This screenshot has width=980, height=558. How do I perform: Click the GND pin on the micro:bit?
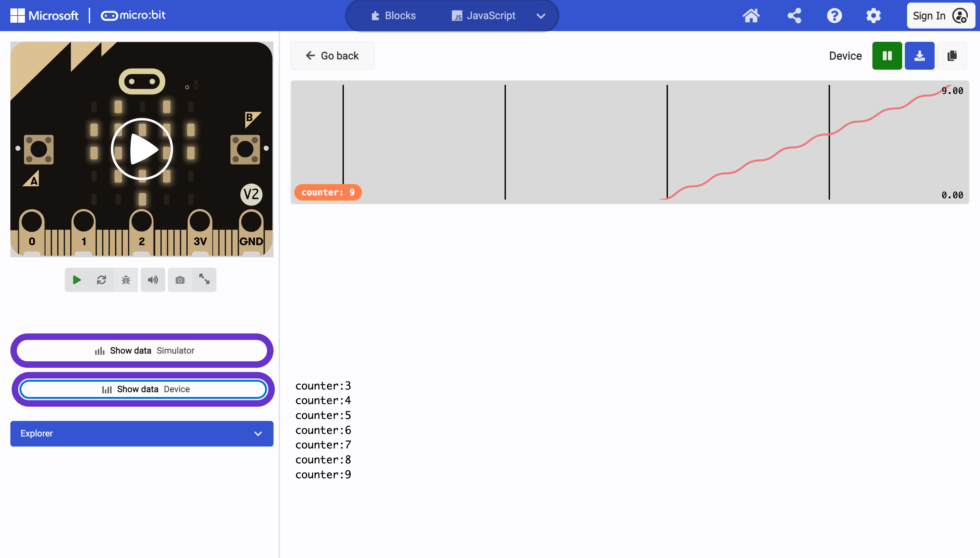251,232
